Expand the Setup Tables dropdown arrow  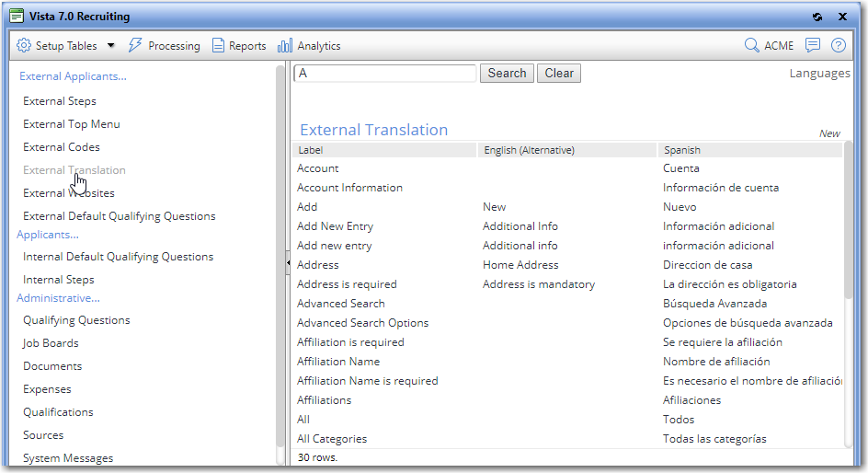(x=110, y=45)
